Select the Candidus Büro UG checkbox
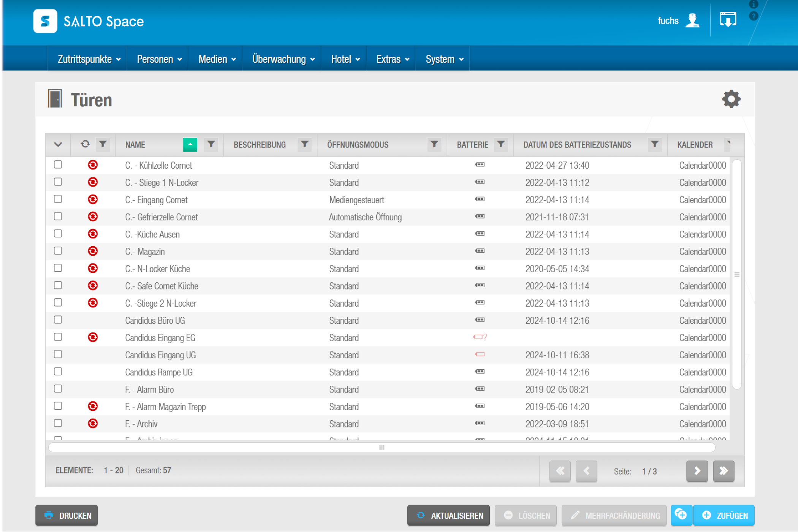This screenshot has height=532, width=798. [x=58, y=320]
